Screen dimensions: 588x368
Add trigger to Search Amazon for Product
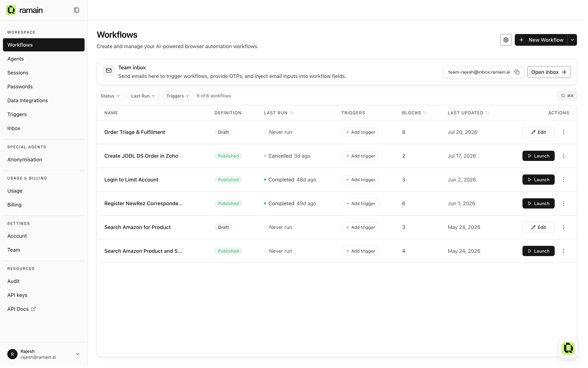(360, 227)
